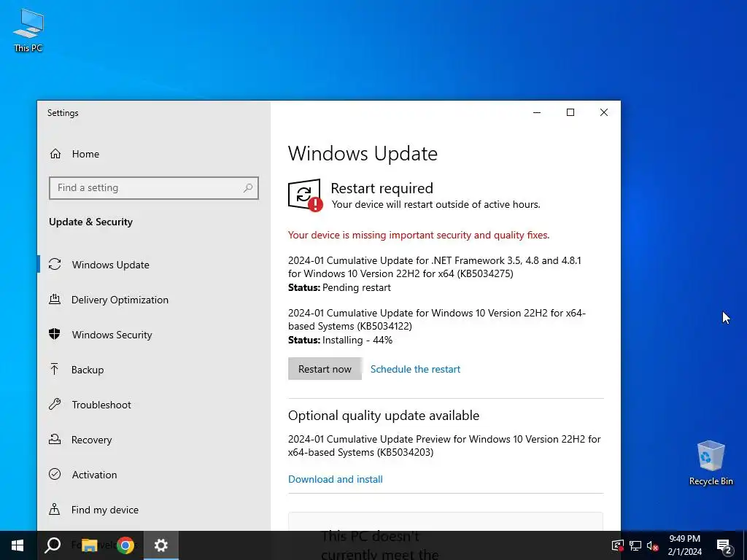Minimize the Settings window
This screenshot has height=560, width=747.
[537, 112]
